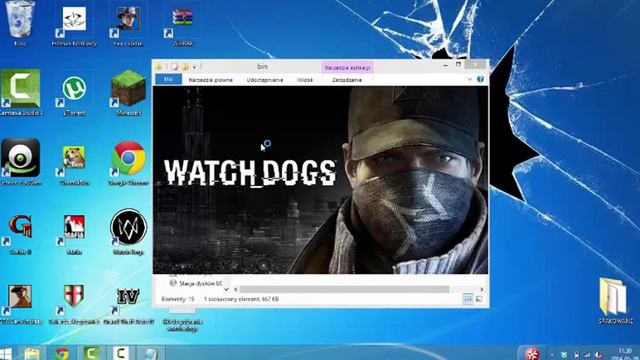Open File Explorer from the taskbar
This screenshot has height=360, width=640.
tap(32, 353)
